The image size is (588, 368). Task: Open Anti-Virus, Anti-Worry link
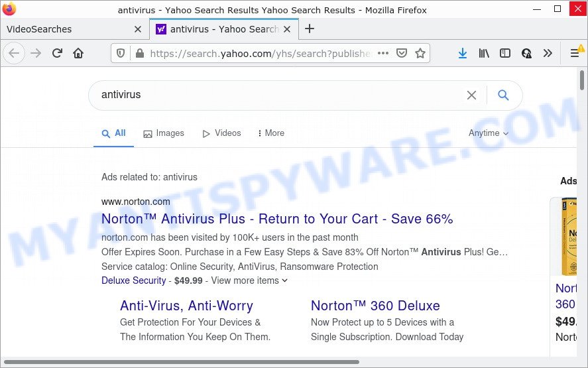186,306
